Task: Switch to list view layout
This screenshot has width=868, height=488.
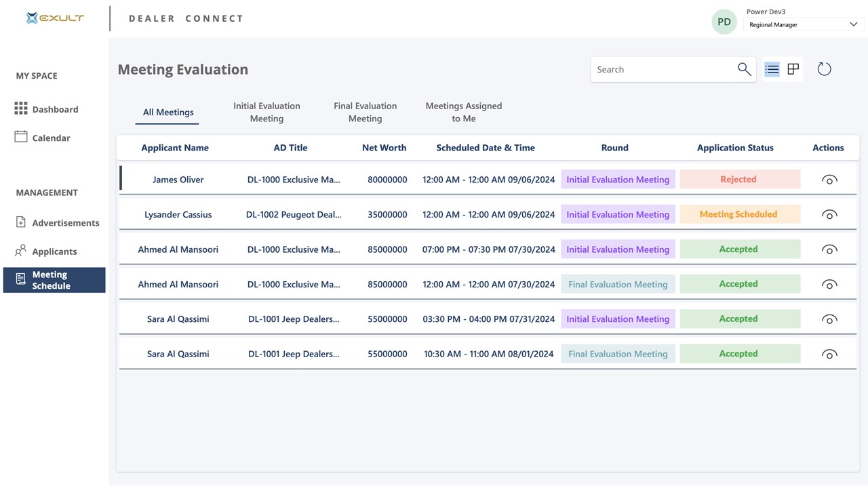Action: [x=772, y=69]
